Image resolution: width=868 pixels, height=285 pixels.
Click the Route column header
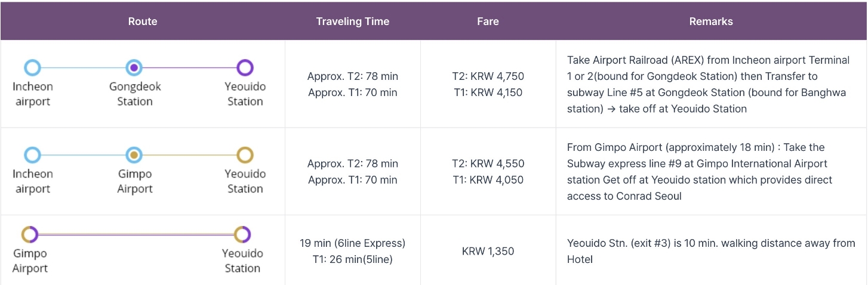pyautogui.click(x=143, y=21)
